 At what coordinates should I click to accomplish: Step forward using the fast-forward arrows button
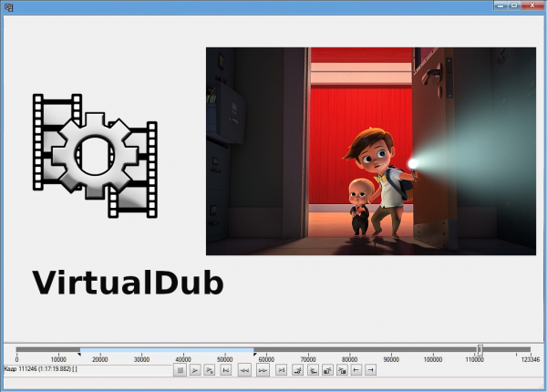tap(263, 370)
